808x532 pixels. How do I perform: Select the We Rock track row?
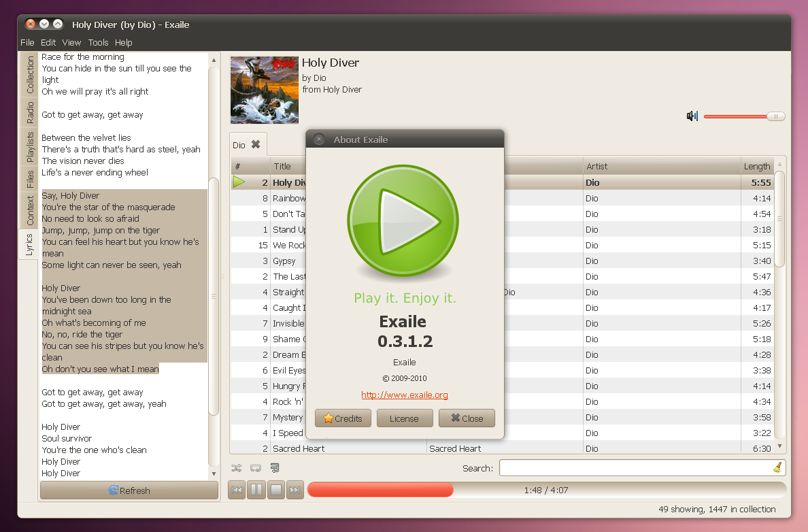(503, 246)
